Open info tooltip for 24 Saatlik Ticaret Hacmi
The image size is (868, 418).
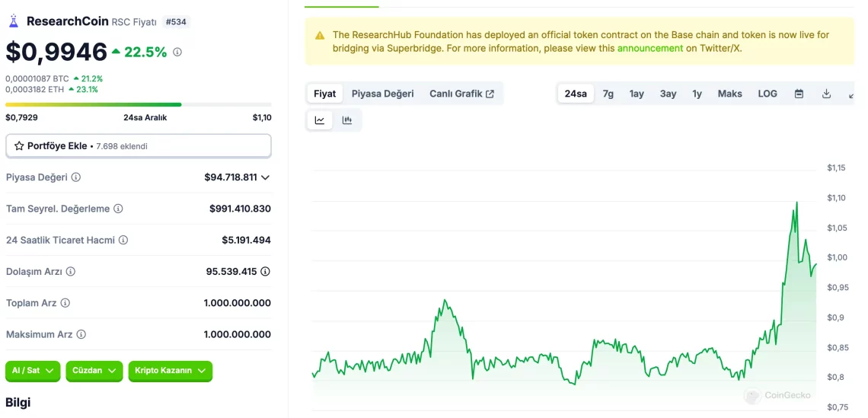pos(123,241)
